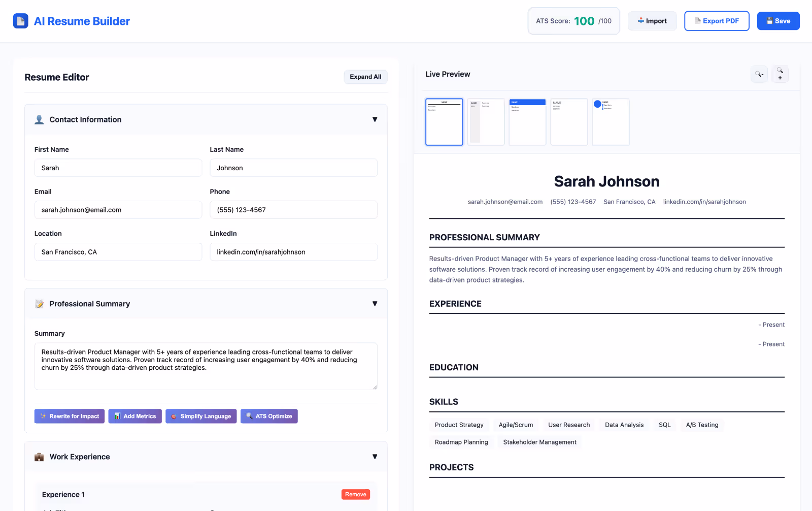Click the zoom in magnifier above Live Preview

point(780,74)
